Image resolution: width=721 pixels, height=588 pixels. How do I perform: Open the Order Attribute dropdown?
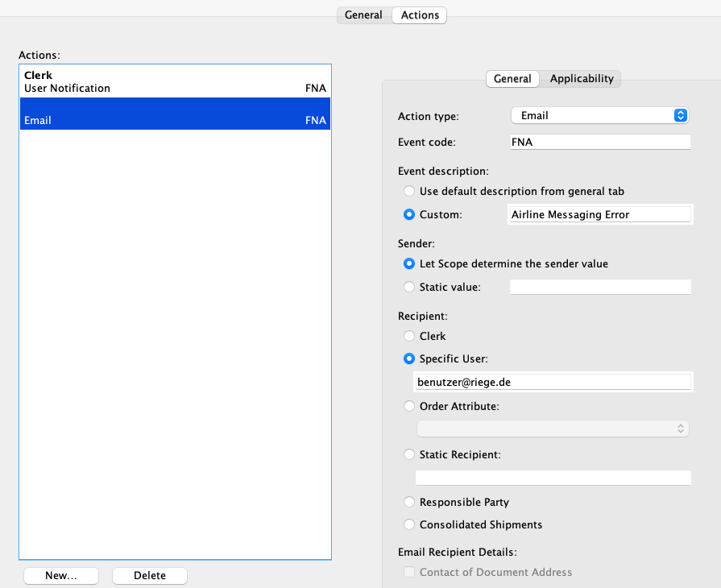click(553, 428)
